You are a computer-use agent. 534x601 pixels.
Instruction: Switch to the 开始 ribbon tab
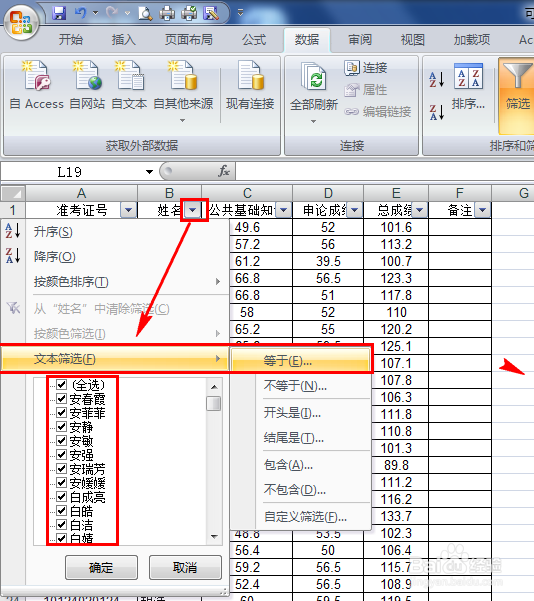click(71, 39)
